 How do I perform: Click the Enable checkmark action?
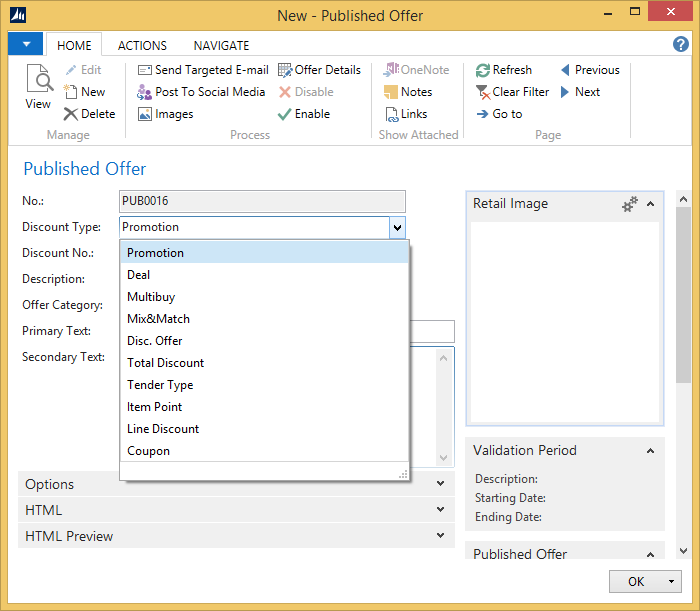click(x=285, y=114)
